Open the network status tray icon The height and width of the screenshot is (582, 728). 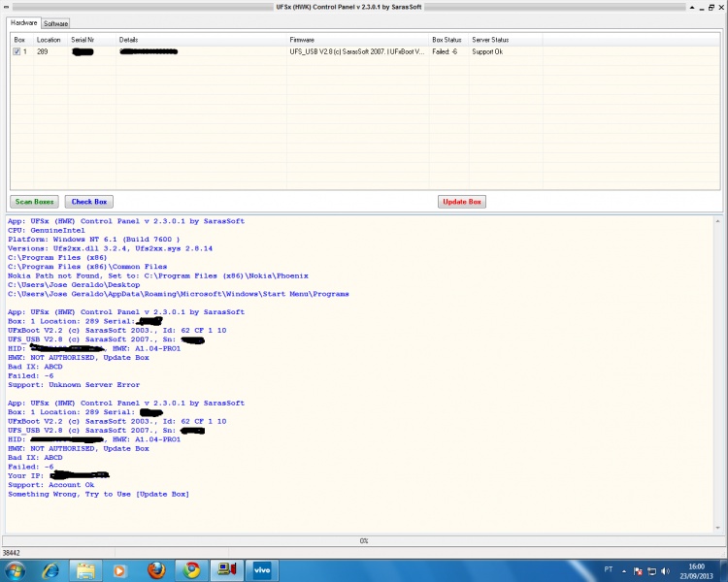652,571
